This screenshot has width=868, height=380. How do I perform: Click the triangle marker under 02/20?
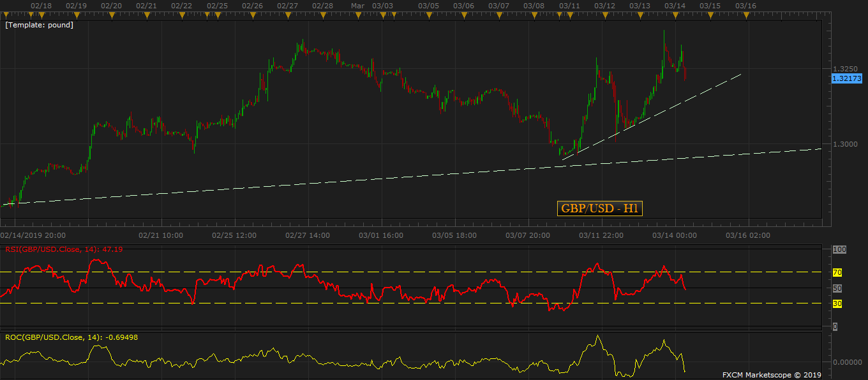112,15
